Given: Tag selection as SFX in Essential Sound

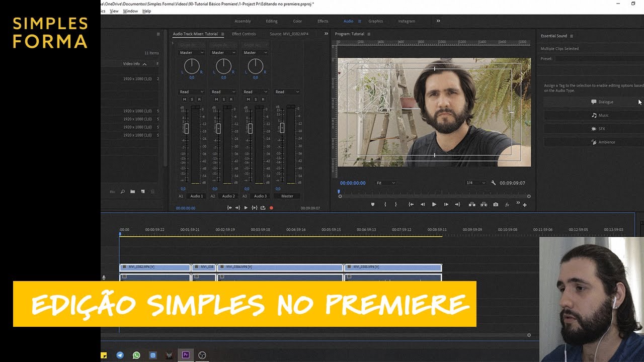Looking at the screenshot, I should 594,129.
